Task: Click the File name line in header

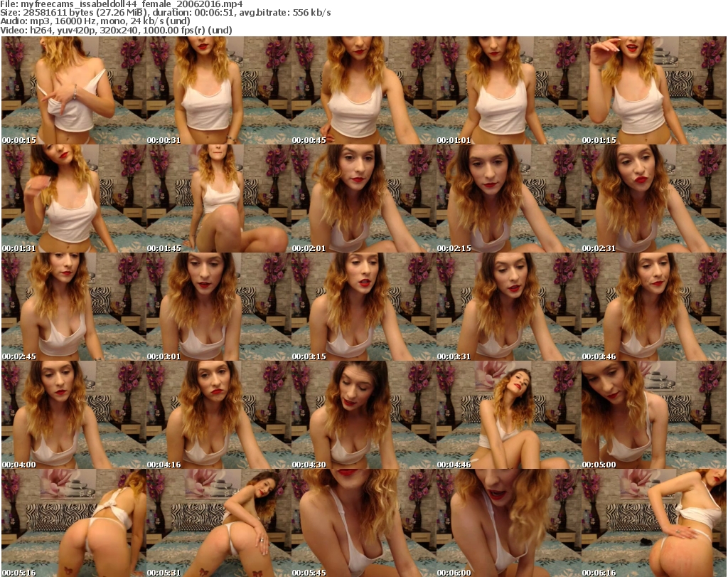Action: [121, 4]
